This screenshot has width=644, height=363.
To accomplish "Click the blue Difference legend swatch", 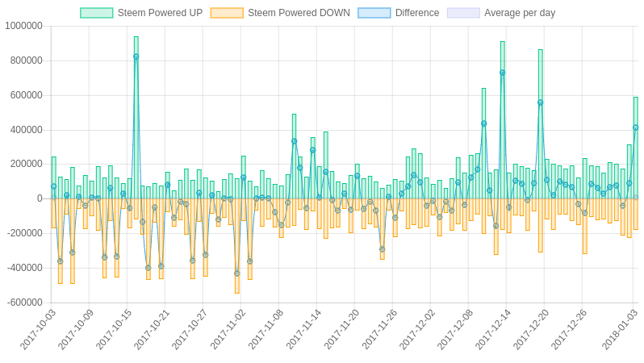I will (x=374, y=13).
